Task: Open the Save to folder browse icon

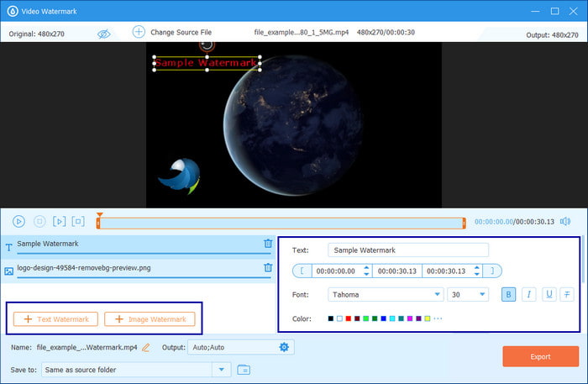Action: point(244,369)
